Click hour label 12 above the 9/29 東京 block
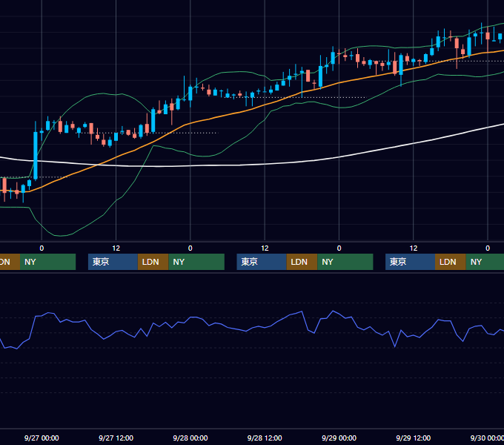The width and height of the screenshot is (504, 445). coord(414,248)
